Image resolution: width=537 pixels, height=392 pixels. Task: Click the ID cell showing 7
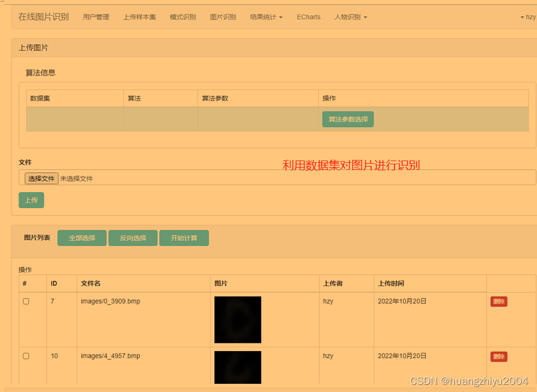52,301
